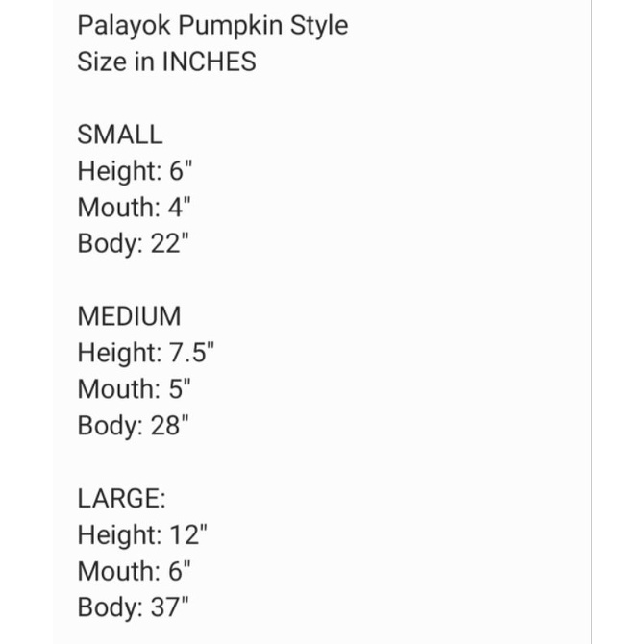Viewport: 644px width, 644px height.
Task: Click the LARGE: size heading
Action: click(122, 499)
